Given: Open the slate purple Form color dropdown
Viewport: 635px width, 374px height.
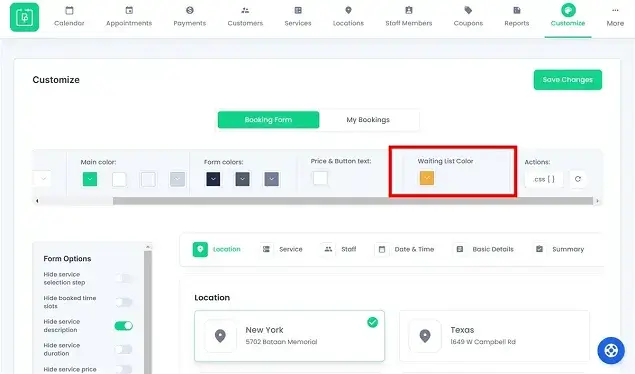Looking at the screenshot, I should (x=272, y=179).
